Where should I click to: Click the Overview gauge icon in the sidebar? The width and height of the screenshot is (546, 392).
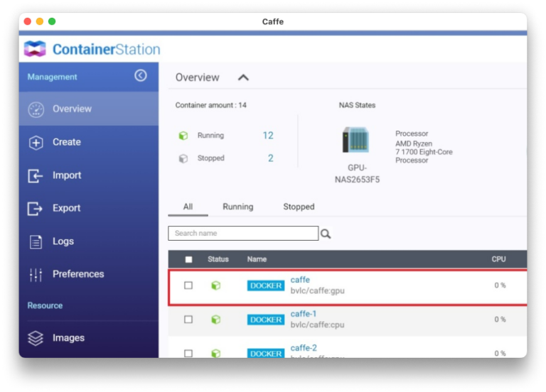click(x=36, y=109)
